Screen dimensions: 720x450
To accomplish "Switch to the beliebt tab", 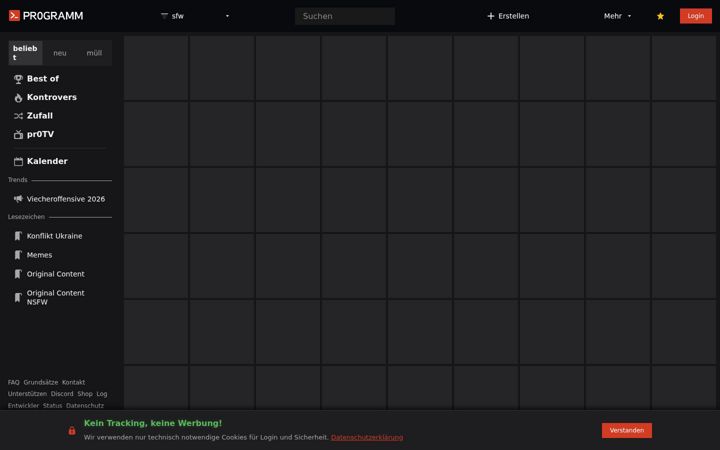I will click(25, 53).
